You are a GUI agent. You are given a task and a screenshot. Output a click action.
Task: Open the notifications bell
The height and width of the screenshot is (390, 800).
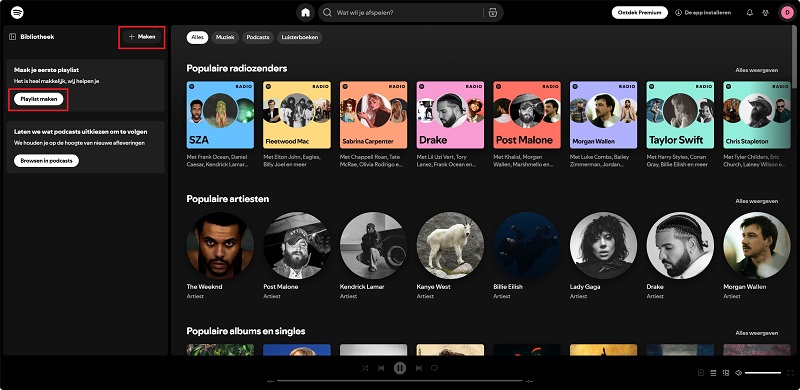(x=749, y=13)
